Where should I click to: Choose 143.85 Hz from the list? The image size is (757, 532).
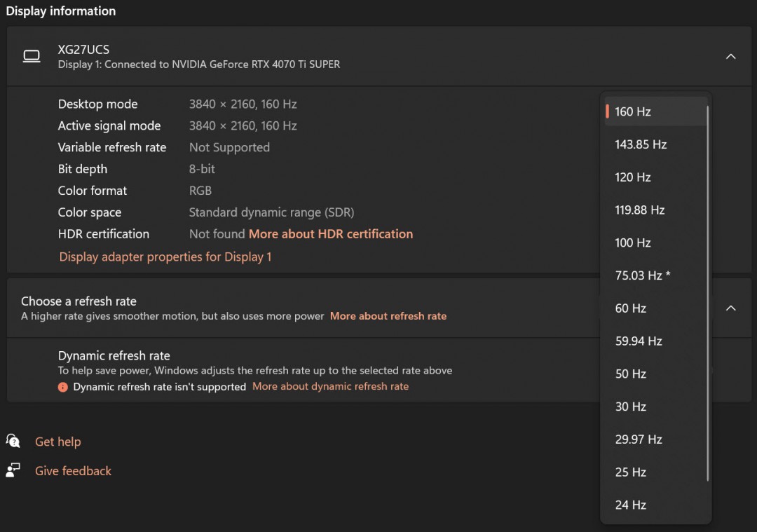click(x=641, y=144)
